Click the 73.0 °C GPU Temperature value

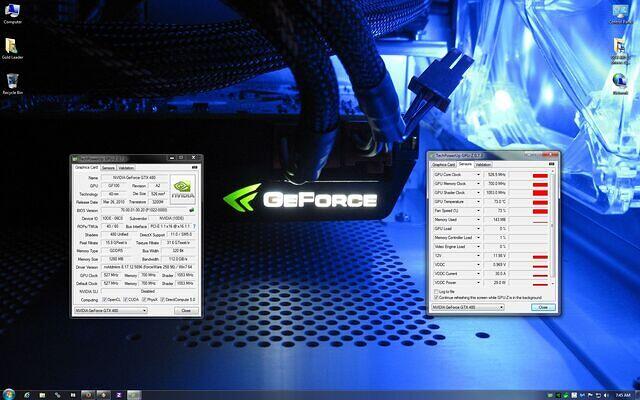pyautogui.click(x=496, y=202)
